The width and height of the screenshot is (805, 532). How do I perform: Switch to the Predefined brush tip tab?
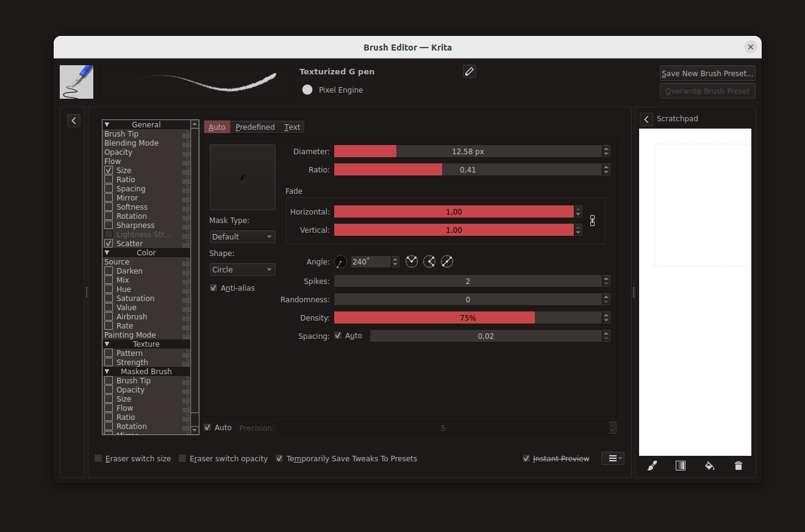click(x=255, y=127)
